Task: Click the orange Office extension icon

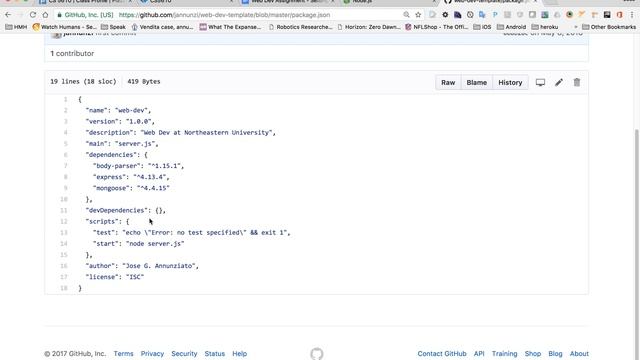Action: [620, 15]
